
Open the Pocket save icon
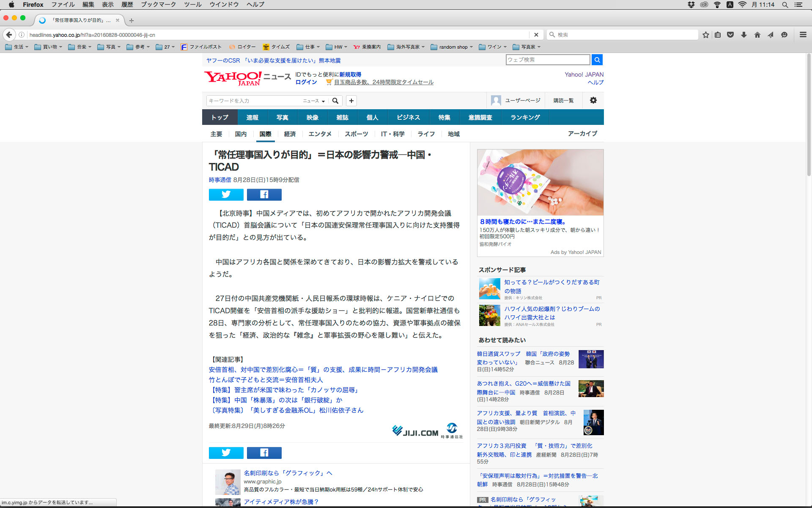coord(730,35)
